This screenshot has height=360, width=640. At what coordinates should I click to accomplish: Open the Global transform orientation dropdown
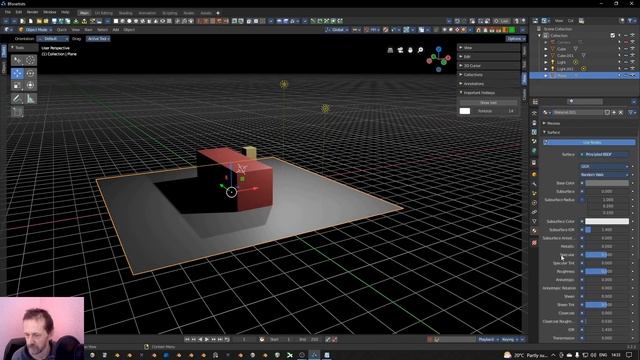pos(337,30)
